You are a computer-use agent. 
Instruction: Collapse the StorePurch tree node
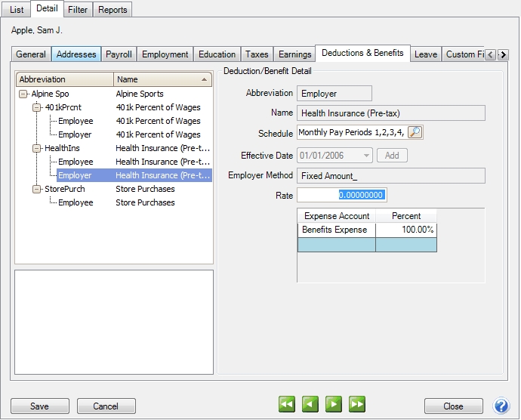38,190
